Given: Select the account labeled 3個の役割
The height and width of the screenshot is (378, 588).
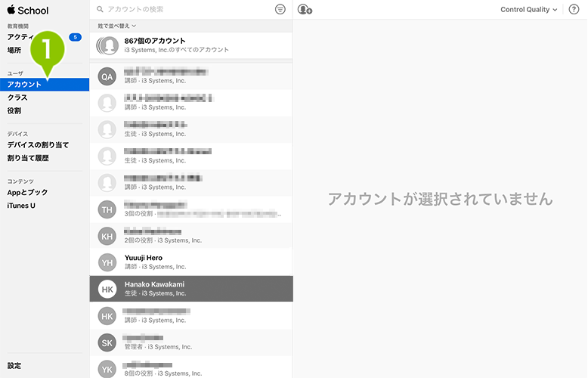Looking at the screenshot, I should [x=191, y=209].
